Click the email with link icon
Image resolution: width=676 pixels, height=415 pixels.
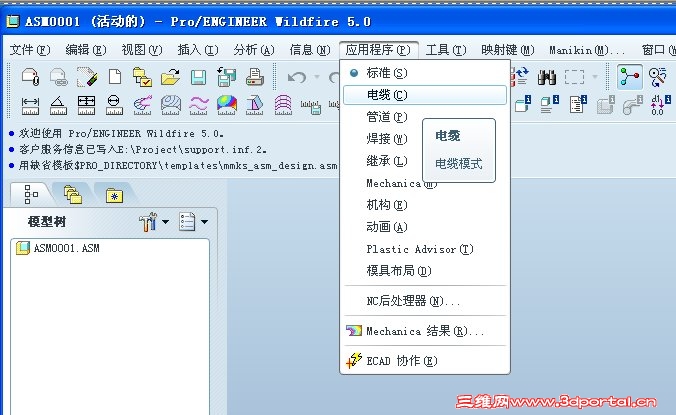pyautogui.click(x=58, y=78)
